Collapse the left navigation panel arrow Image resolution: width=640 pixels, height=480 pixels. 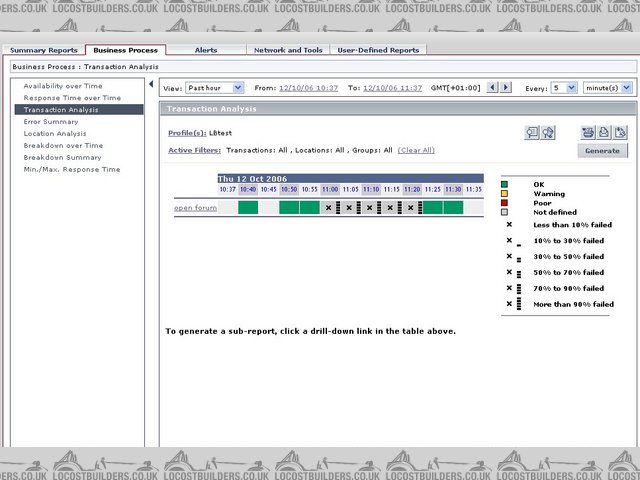pos(152,85)
